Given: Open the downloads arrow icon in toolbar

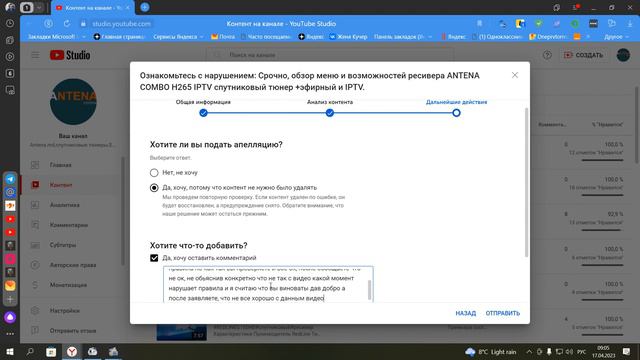Looking at the screenshot, I should pyautogui.click(x=630, y=24).
